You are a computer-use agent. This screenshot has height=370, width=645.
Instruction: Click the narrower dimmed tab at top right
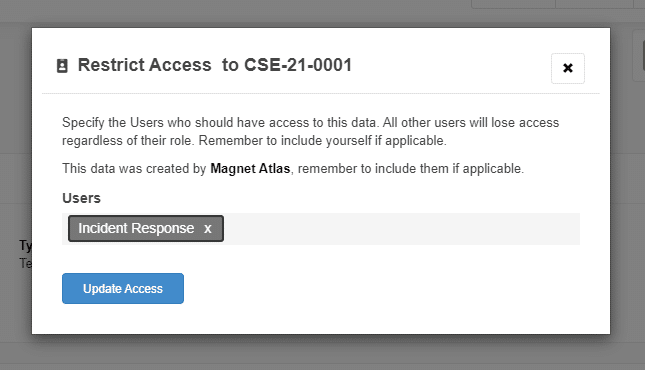(594, 4)
